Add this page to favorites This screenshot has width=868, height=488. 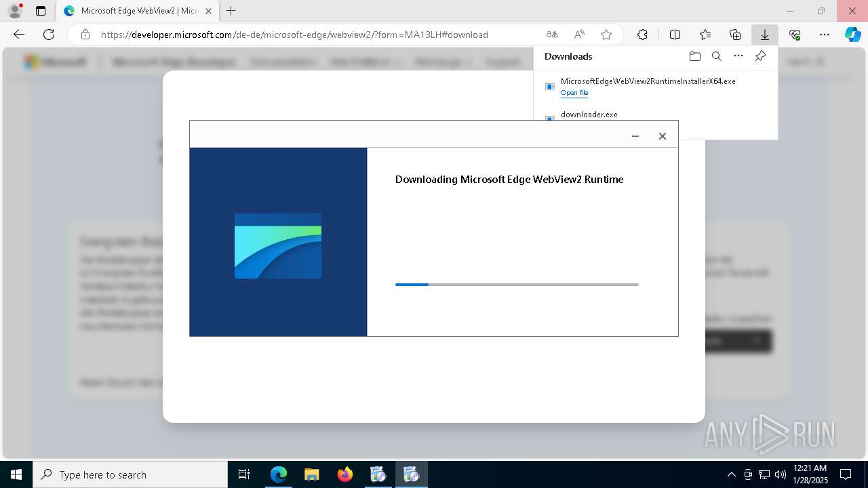pos(606,35)
